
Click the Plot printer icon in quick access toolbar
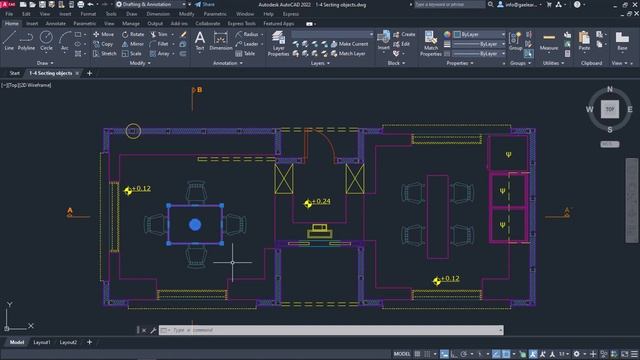[x=80, y=4]
